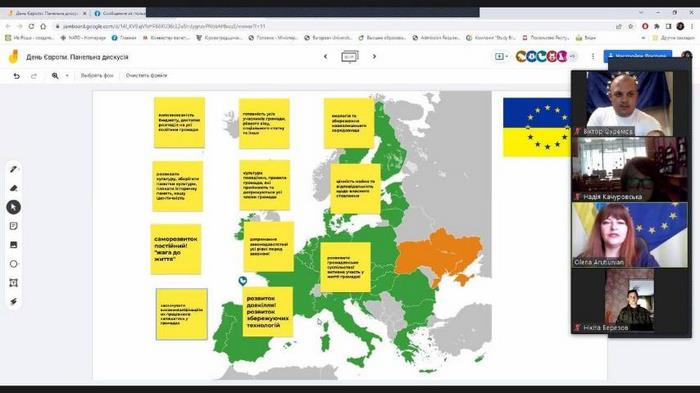Open the zoom level dropdown arrow
This screenshot has height=393, width=700.
67,76
